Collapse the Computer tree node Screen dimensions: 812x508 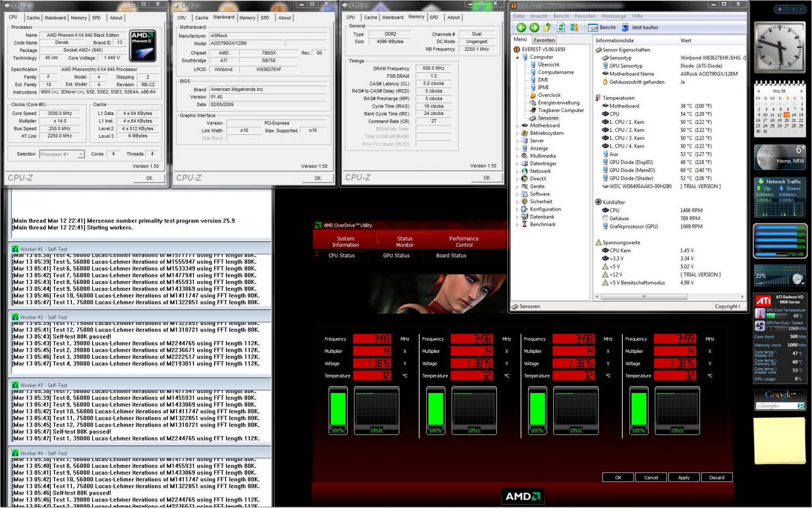pyautogui.click(x=517, y=57)
